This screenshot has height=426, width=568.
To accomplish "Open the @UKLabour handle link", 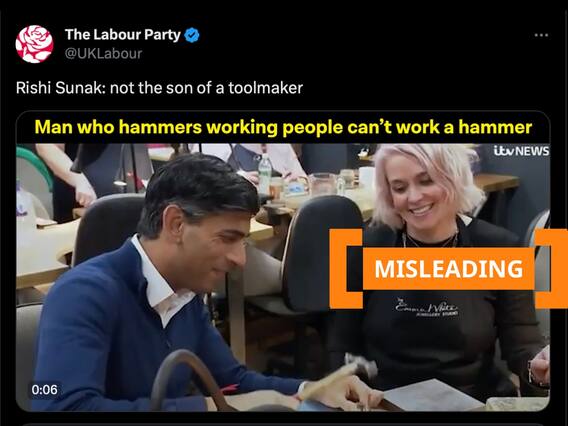I will (103, 54).
